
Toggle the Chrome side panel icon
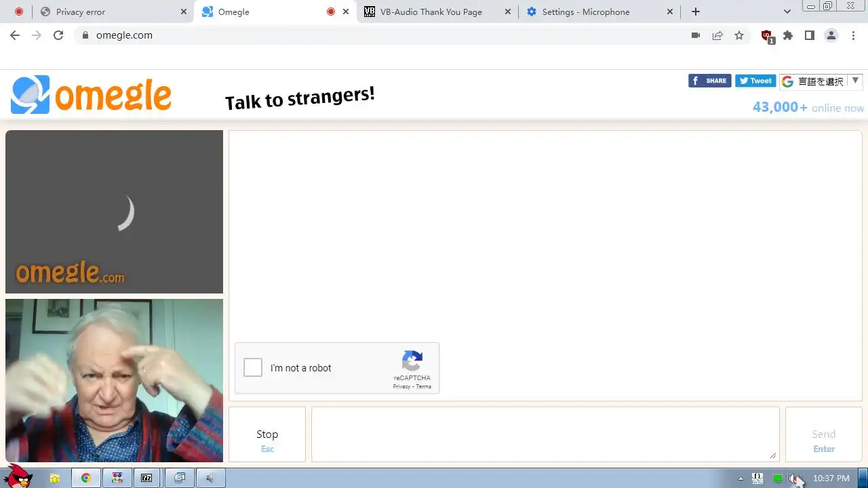[810, 35]
